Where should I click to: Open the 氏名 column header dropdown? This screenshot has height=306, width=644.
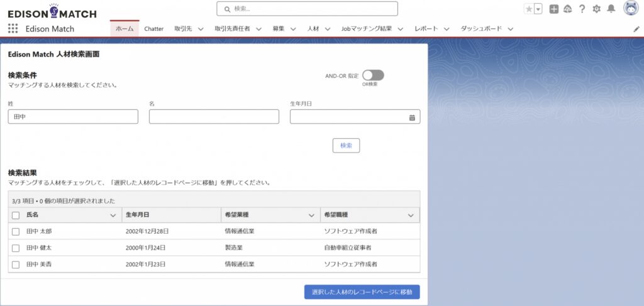(113, 216)
